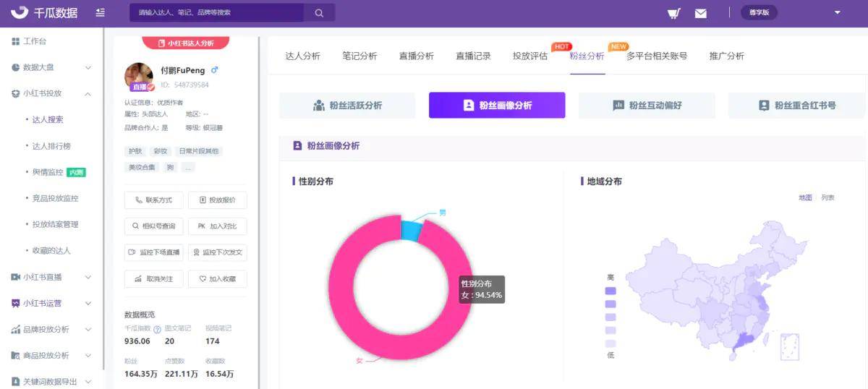Click the 工作台 grid icon in the sidebar
The height and width of the screenshot is (389, 868).
pos(16,41)
